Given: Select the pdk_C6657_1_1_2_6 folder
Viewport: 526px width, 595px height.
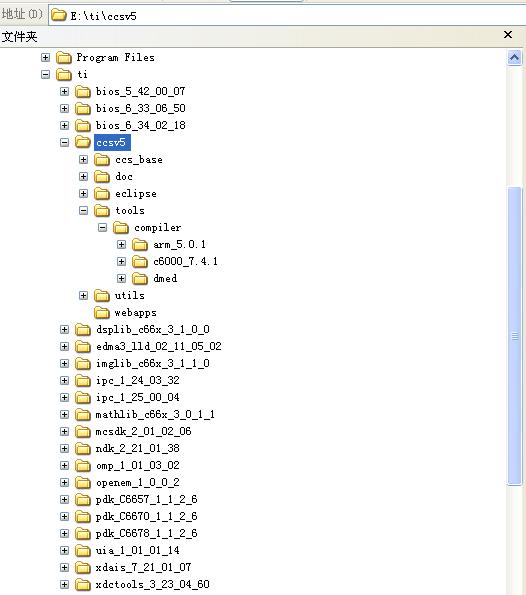Looking at the screenshot, I should [x=146, y=500].
